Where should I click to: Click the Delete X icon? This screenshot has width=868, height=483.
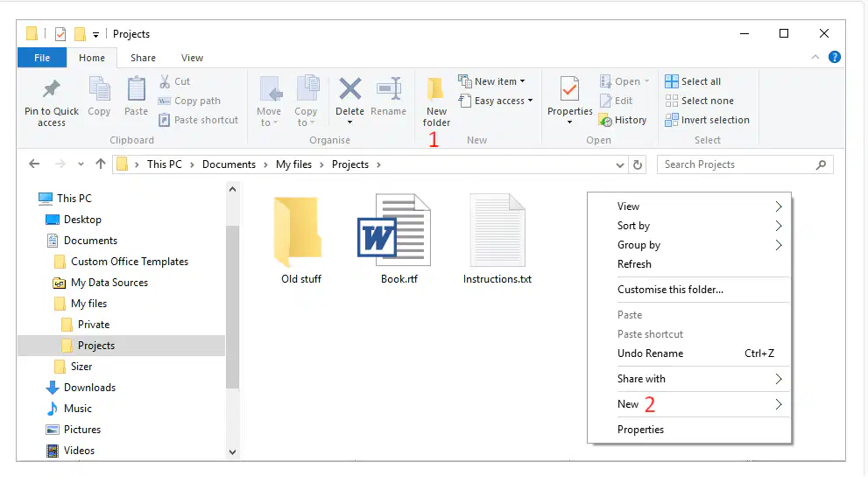(349, 88)
